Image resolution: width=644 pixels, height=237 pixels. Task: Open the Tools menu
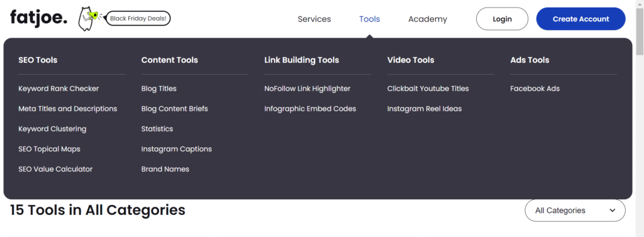click(369, 19)
